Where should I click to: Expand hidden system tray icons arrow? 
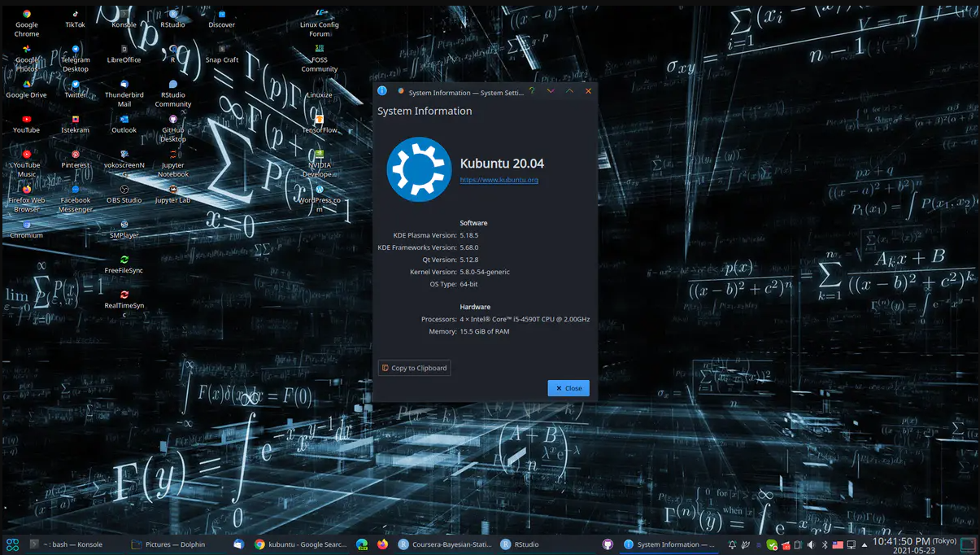(864, 544)
